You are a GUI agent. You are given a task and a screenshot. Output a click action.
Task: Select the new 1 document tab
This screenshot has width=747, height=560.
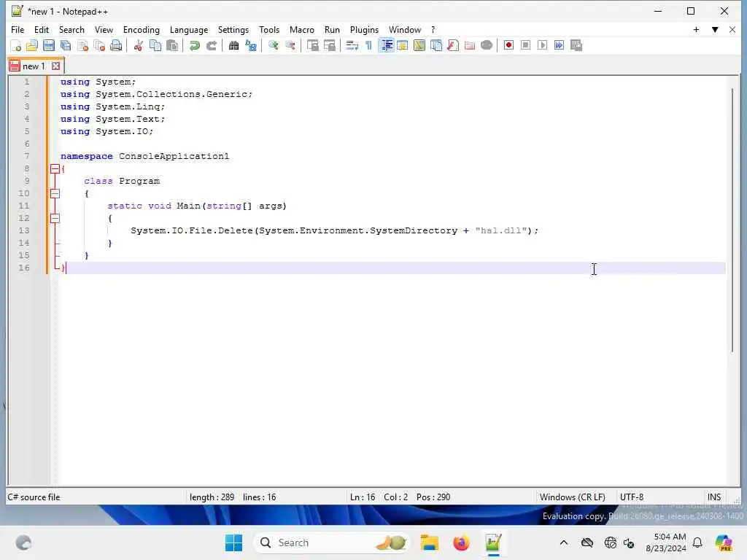coord(34,66)
